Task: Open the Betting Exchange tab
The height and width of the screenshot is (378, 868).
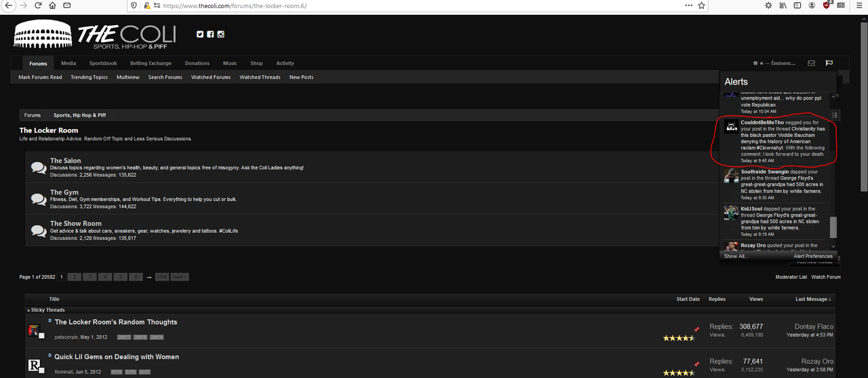Action: 151,63
